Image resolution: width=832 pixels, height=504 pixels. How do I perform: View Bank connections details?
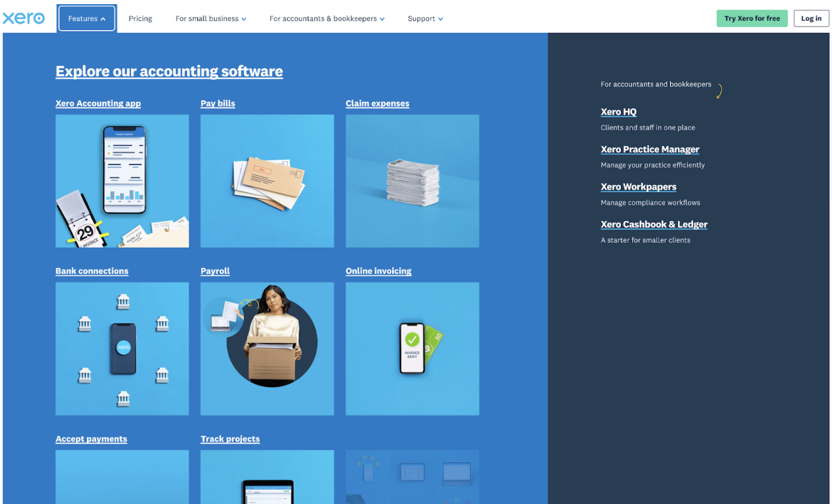pyautogui.click(x=91, y=271)
